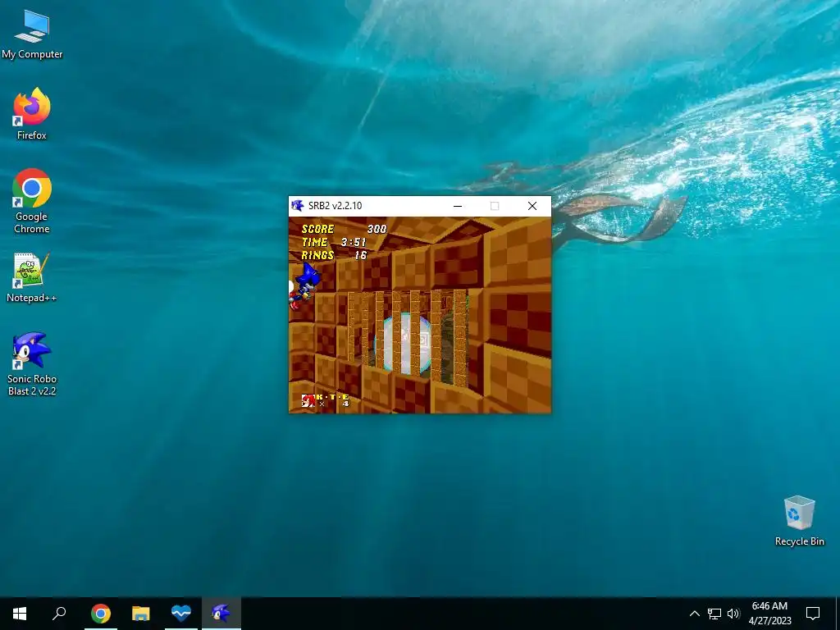Open File Explorer from the taskbar
This screenshot has width=840, height=630.
click(x=141, y=614)
